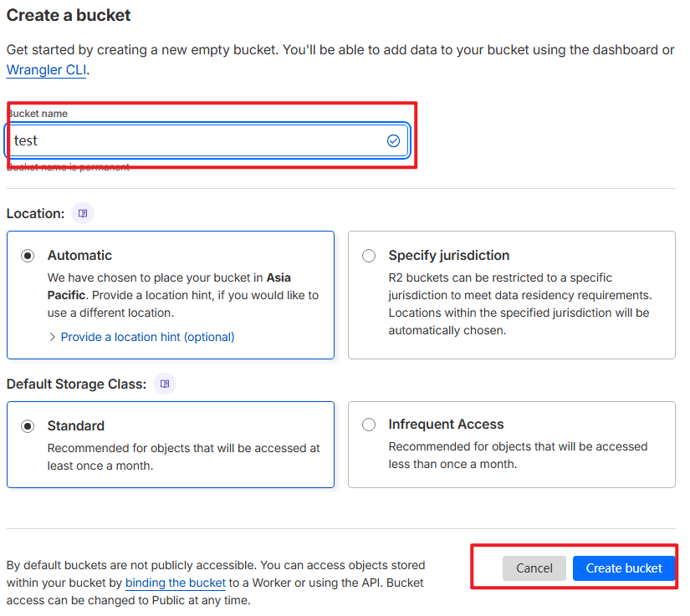Open the Default Storage Class documentation icon
Image resolution: width=690 pixels, height=616 pixels.
(x=165, y=384)
